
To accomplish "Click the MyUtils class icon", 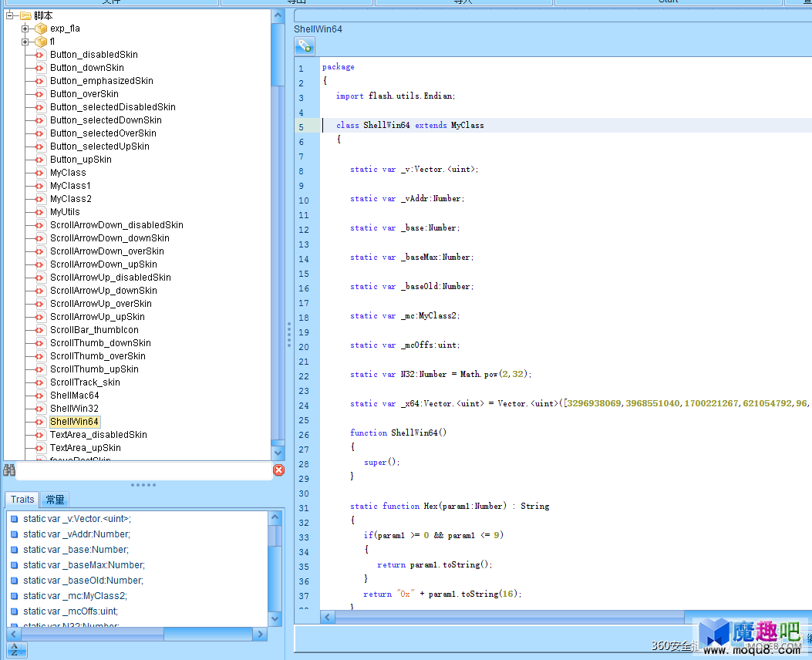I will pyautogui.click(x=40, y=212).
